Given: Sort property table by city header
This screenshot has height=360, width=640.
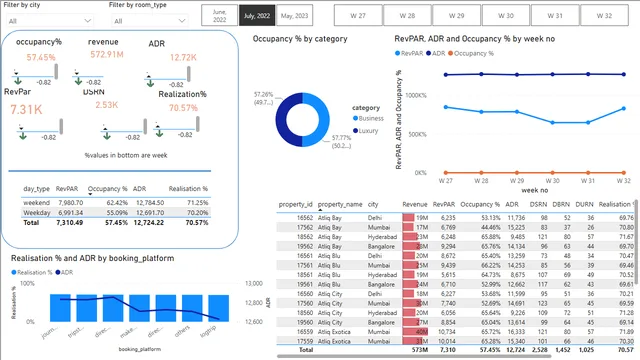Looking at the screenshot, I should click(x=373, y=204).
